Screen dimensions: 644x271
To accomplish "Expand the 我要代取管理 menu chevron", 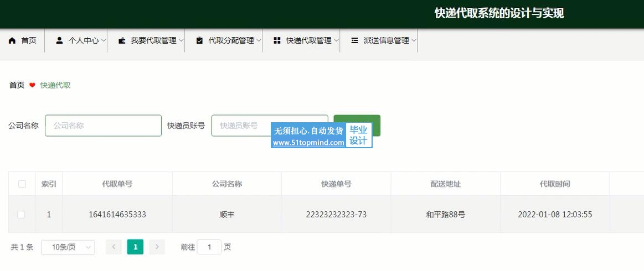I will 181,40.
